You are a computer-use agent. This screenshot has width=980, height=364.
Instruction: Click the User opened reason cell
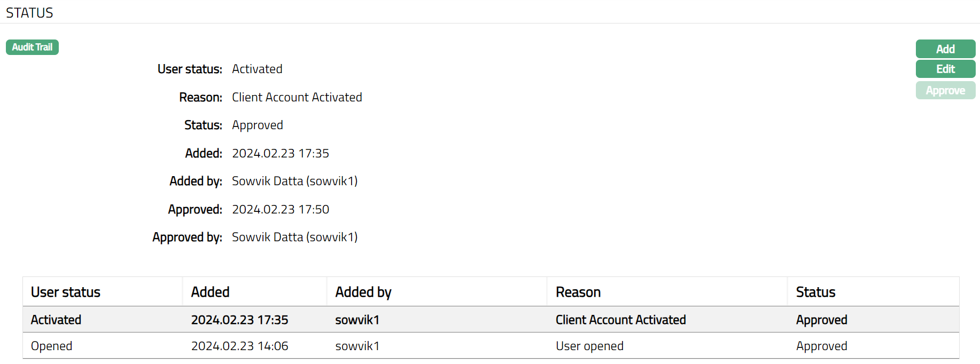click(x=589, y=346)
